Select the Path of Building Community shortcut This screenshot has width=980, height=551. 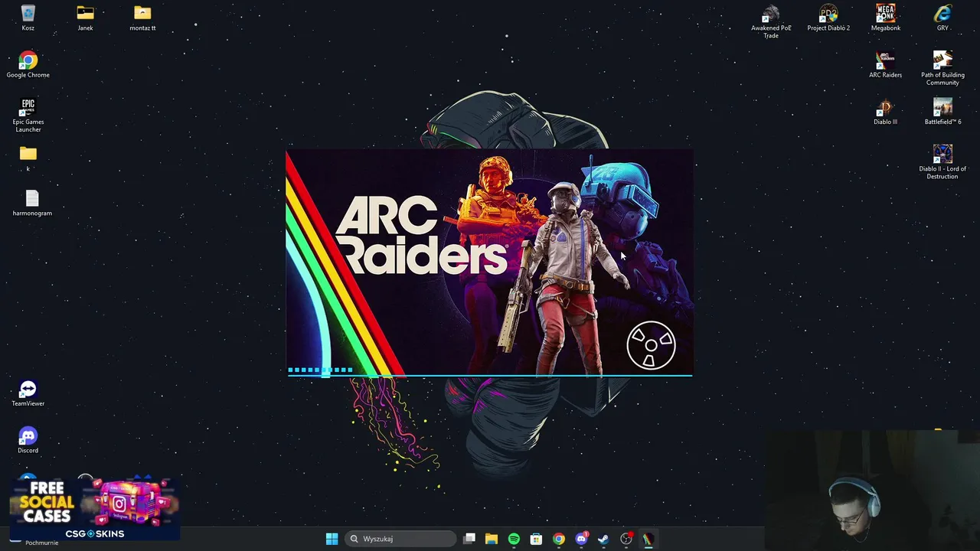click(942, 68)
